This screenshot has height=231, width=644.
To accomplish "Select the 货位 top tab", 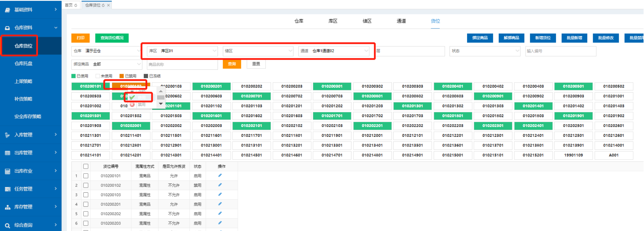I will click(435, 21).
